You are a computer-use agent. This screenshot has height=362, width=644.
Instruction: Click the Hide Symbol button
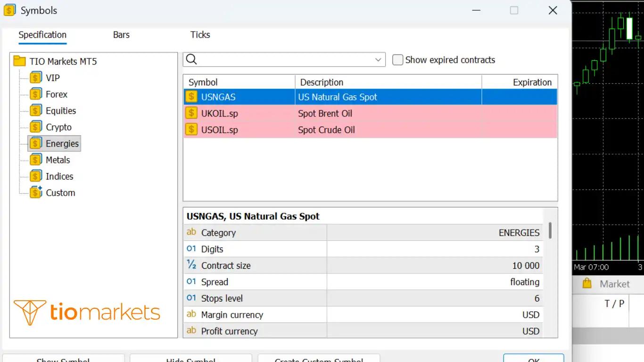pyautogui.click(x=191, y=359)
